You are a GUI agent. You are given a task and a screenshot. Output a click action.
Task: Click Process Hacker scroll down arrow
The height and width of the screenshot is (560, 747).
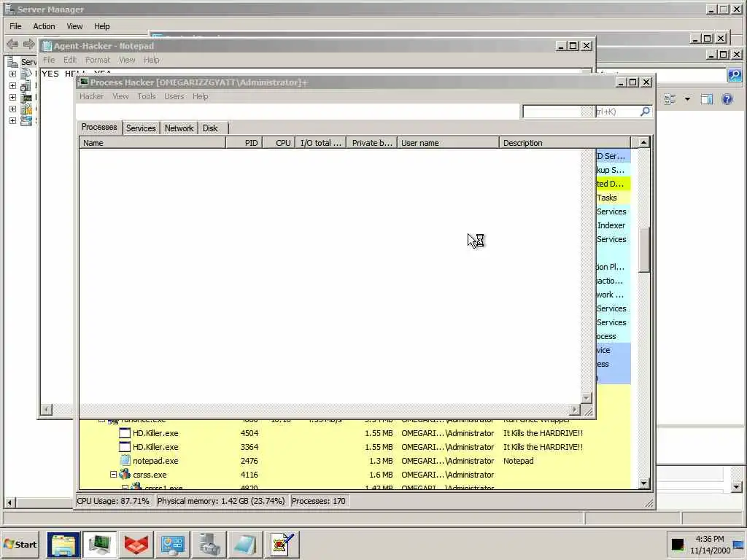click(643, 483)
